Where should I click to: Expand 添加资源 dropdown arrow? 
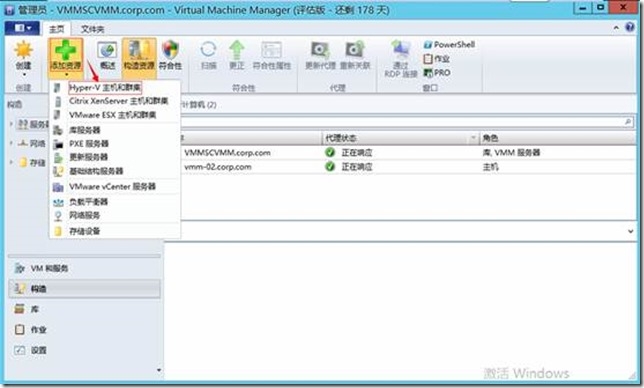[x=66, y=75]
